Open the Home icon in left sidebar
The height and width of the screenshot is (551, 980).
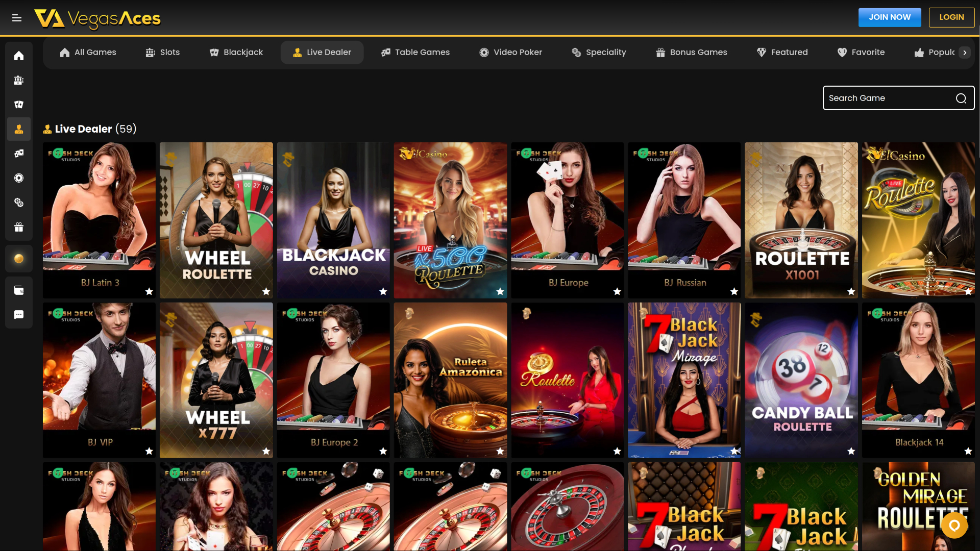19,56
